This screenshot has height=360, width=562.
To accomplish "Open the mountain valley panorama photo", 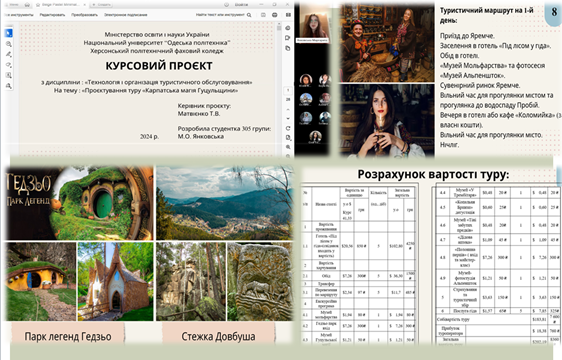I will pos(224,203).
